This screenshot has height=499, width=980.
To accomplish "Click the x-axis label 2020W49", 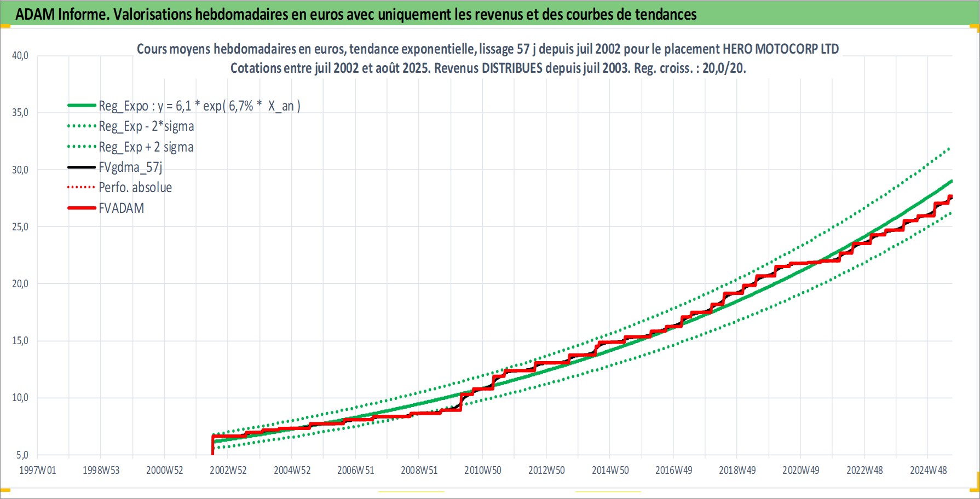I will click(x=800, y=470).
